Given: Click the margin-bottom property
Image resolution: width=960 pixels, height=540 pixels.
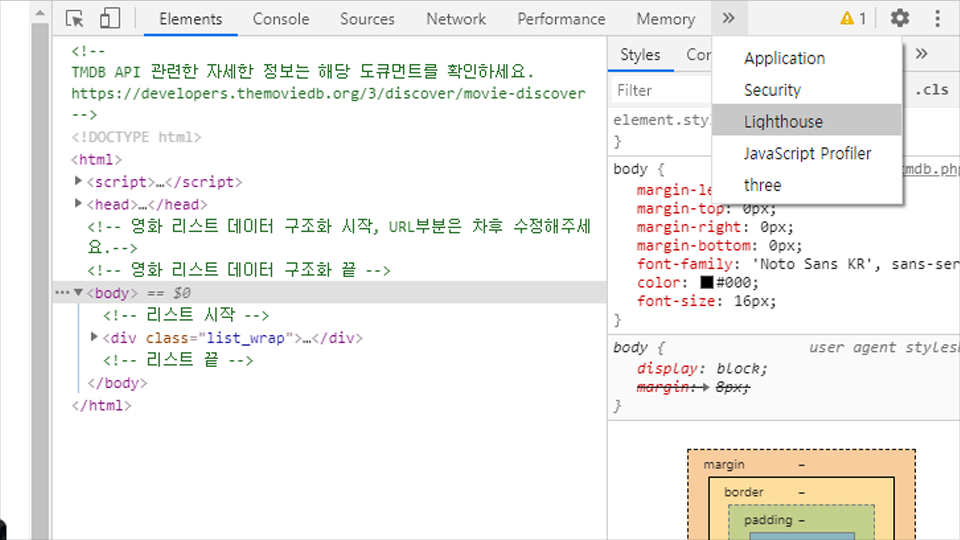Looking at the screenshot, I should coord(693,246).
